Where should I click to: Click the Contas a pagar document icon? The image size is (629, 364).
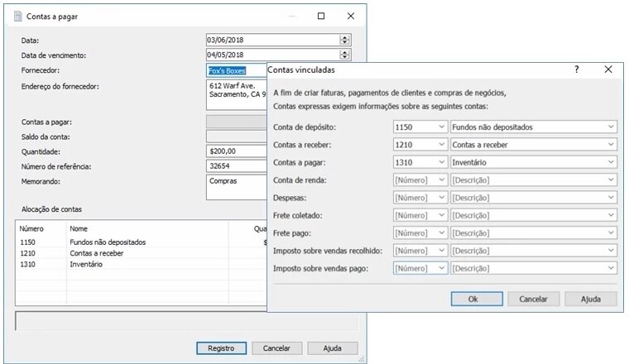pyautogui.click(x=18, y=16)
